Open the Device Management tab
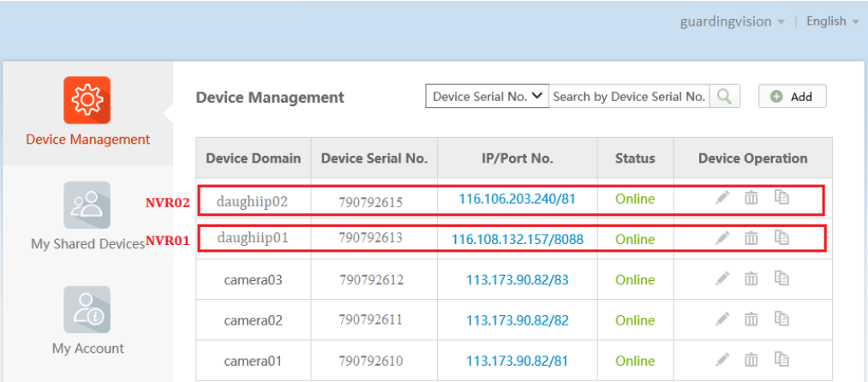The image size is (868, 382). (x=87, y=111)
